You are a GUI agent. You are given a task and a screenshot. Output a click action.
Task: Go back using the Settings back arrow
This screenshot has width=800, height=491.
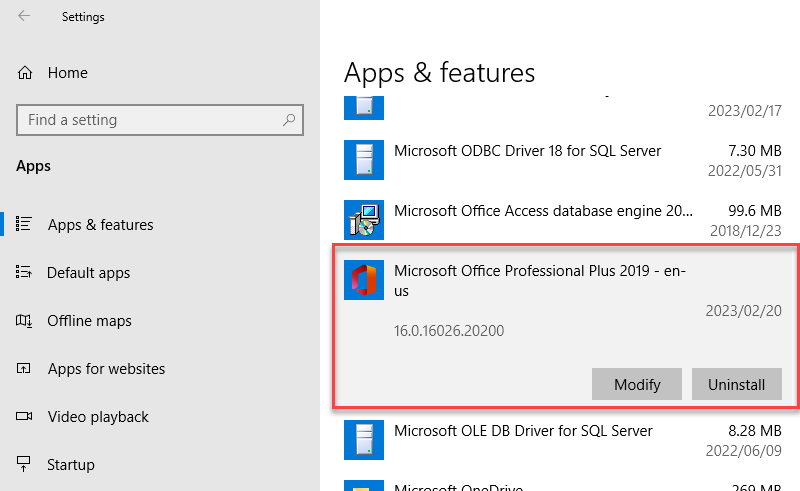(x=24, y=16)
